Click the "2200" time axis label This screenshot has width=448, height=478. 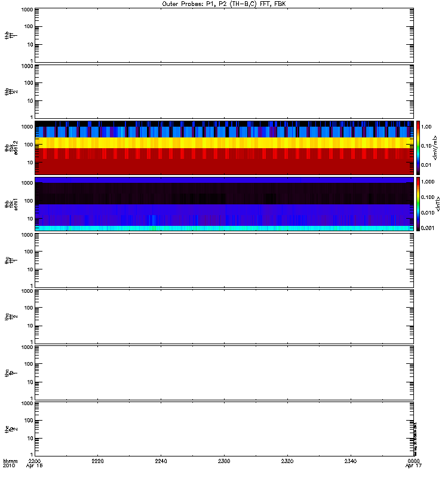(35, 461)
